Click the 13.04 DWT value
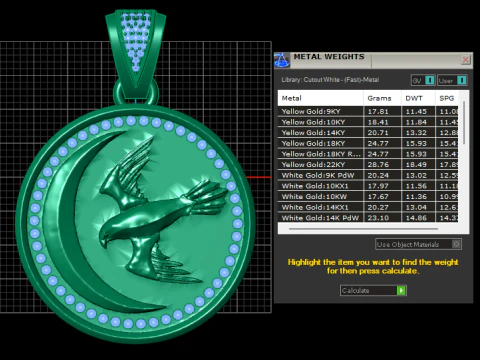This screenshot has width=480, height=360. [x=416, y=208]
